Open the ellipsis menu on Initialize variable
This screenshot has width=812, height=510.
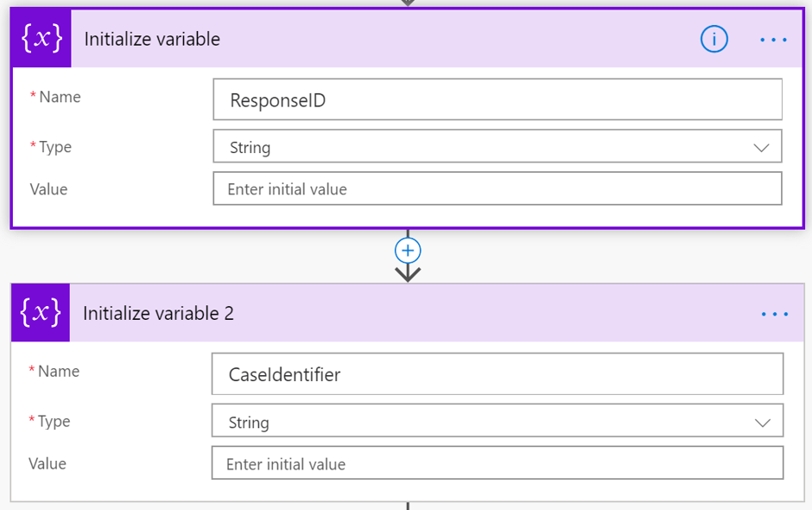point(774,40)
